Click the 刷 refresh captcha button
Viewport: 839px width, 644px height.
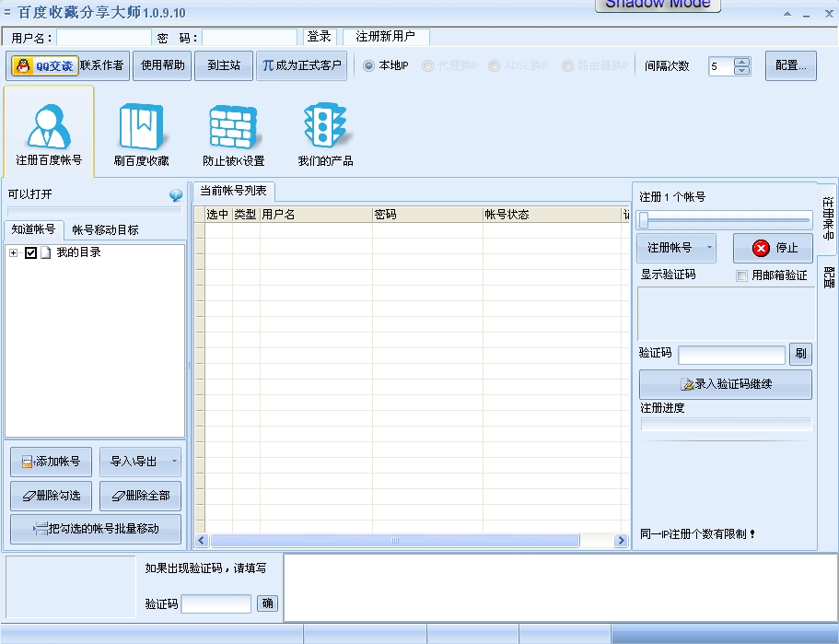point(800,353)
